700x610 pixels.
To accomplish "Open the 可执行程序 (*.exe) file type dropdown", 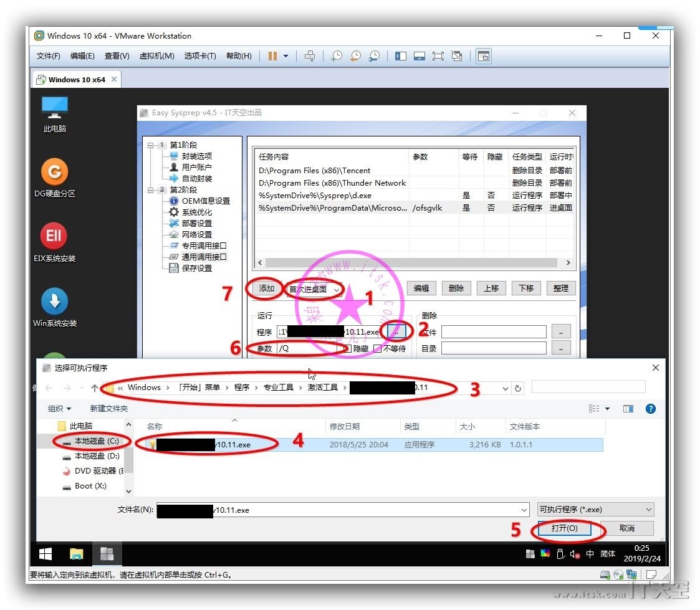I will point(596,510).
